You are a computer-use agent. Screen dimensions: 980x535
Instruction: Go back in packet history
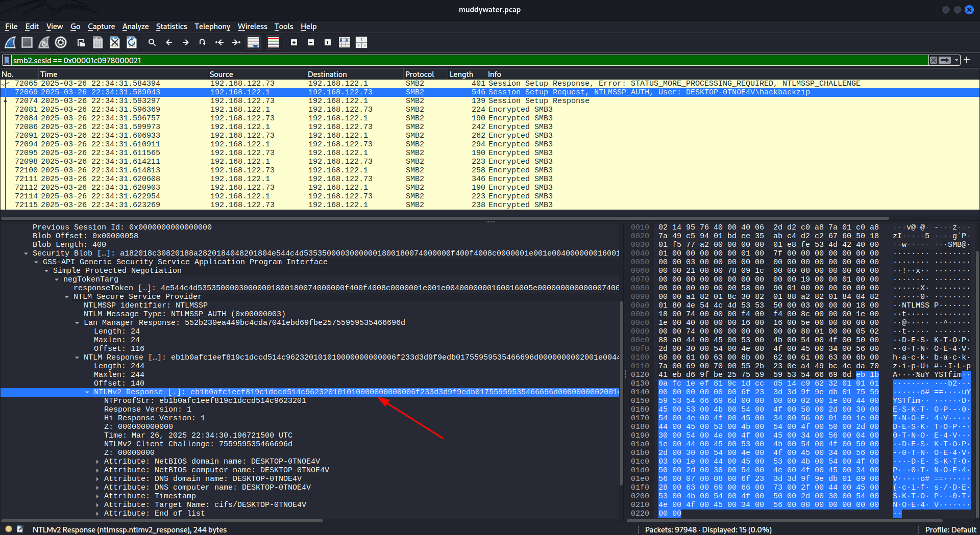point(169,42)
